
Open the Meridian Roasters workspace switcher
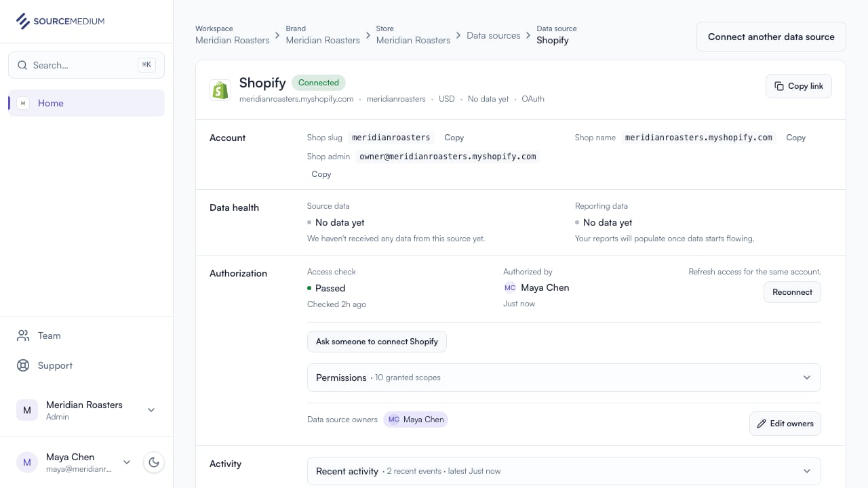click(x=87, y=410)
